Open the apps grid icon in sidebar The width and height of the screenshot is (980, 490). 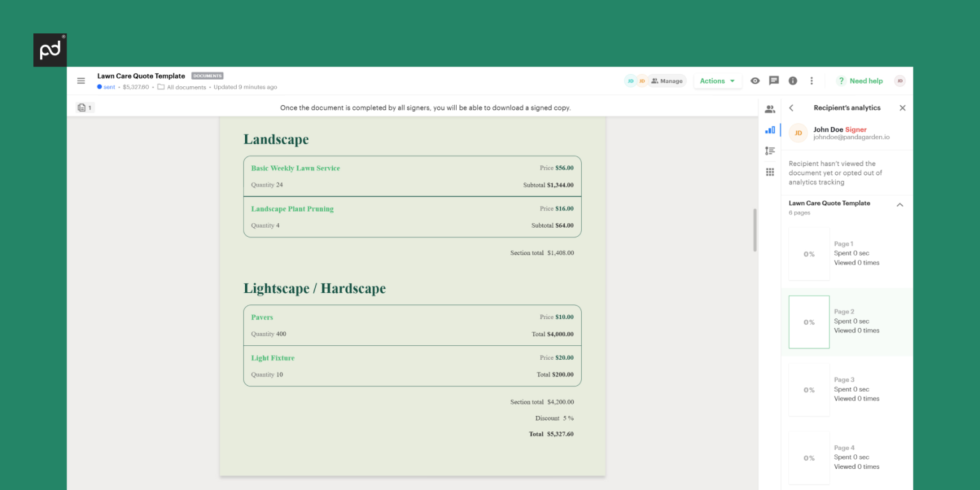[770, 172]
